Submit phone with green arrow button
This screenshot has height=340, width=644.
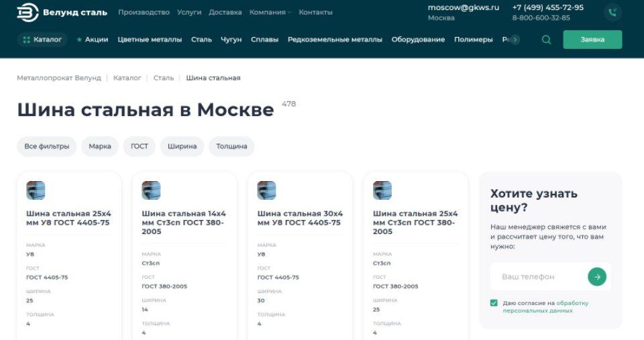(x=597, y=277)
